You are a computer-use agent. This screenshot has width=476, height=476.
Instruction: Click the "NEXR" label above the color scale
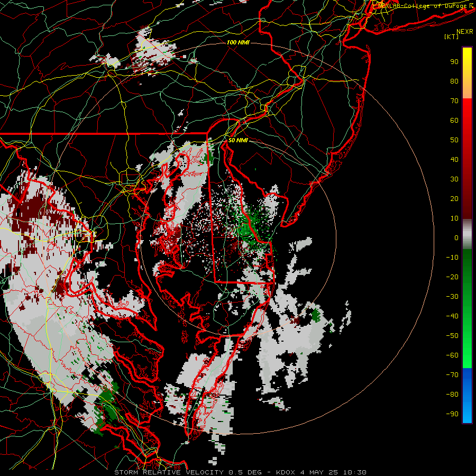tap(464, 32)
